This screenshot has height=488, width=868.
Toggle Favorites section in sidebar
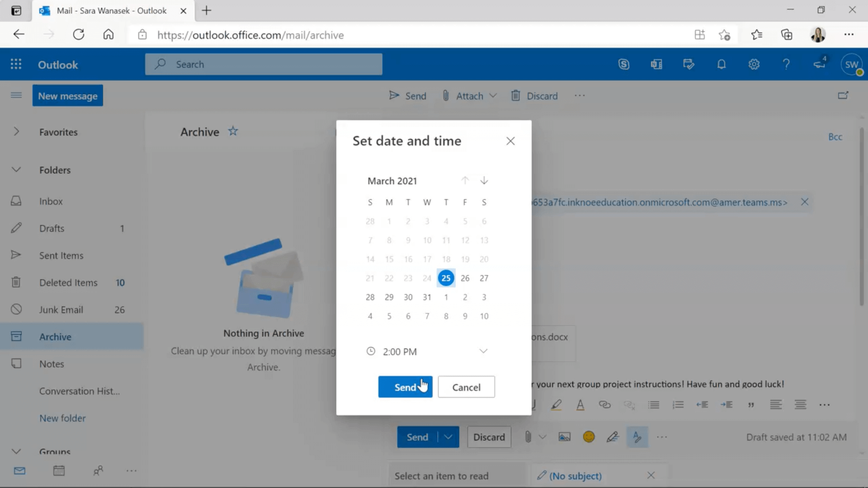point(16,131)
